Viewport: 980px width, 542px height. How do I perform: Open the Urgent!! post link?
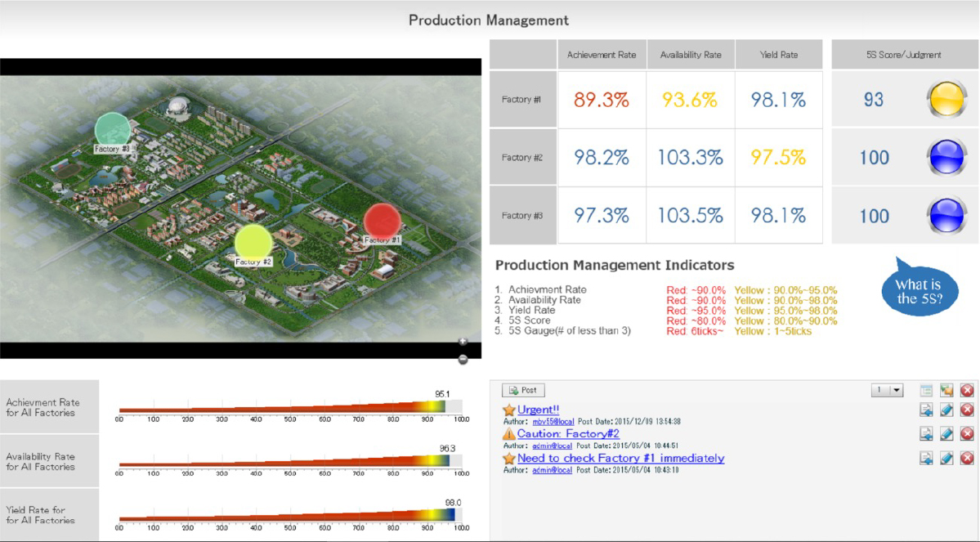538,410
